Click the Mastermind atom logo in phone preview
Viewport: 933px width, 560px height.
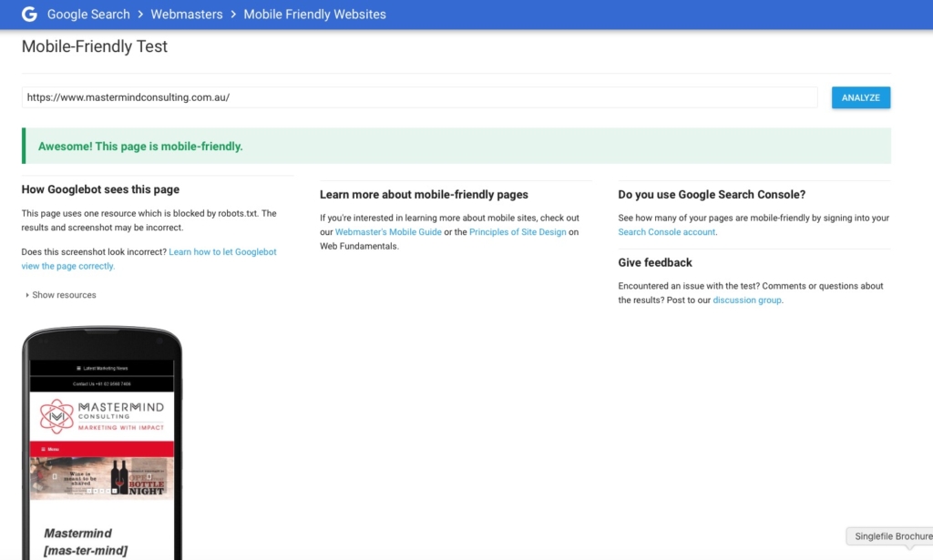pyautogui.click(x=57, y=416)
